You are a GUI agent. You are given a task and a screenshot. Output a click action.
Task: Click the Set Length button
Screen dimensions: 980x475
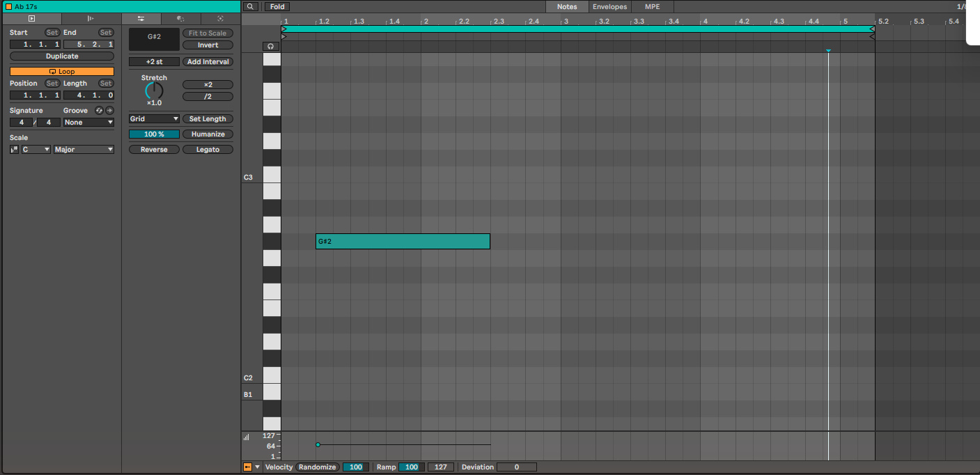pyautogui.click(x=208, y=119)
